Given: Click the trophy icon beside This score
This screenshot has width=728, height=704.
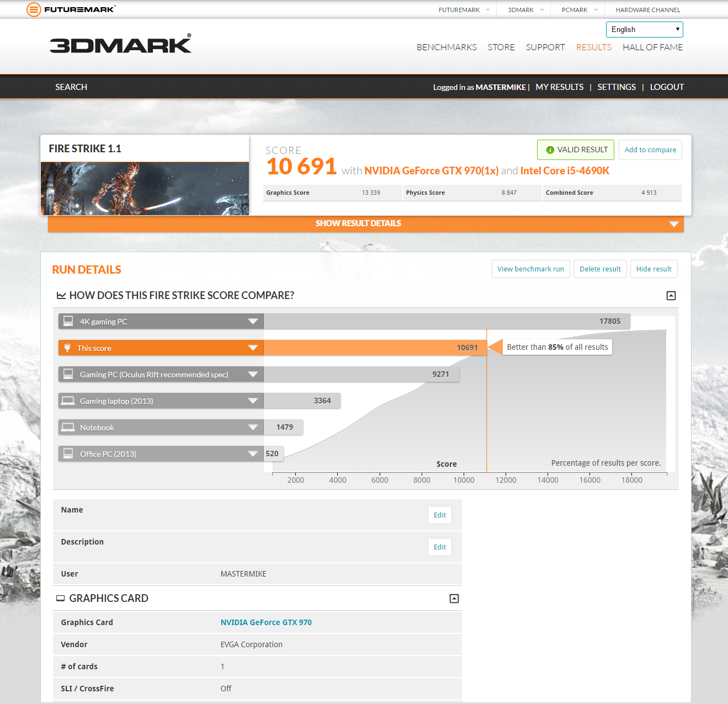Looking at the screenshot, I should pos(67,348).
